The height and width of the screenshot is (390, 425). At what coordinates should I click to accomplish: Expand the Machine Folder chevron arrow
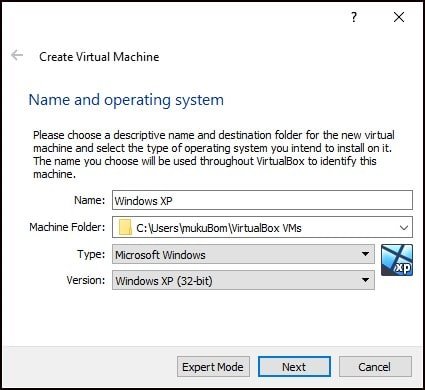[x=404, y=228]
